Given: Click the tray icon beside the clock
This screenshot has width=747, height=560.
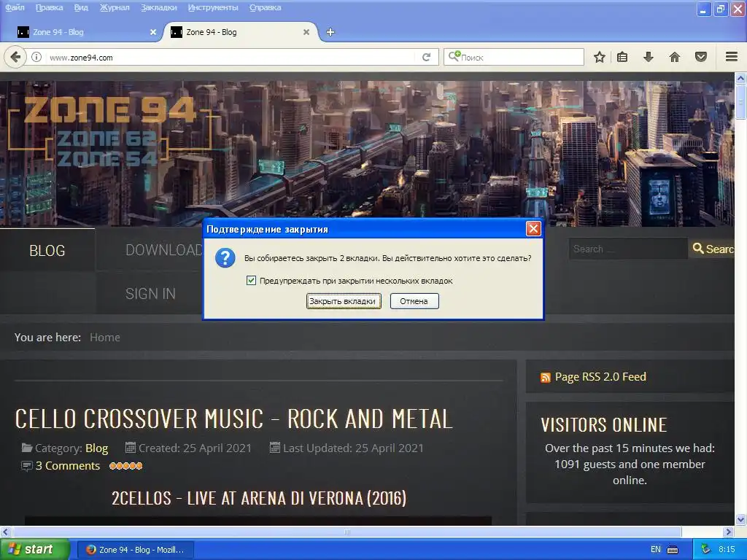Looking at the screenshot, I should point(705,549).
